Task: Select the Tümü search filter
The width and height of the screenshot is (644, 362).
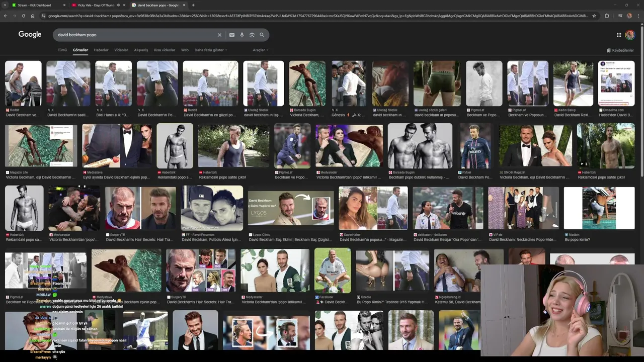Action: pos(62,50)
